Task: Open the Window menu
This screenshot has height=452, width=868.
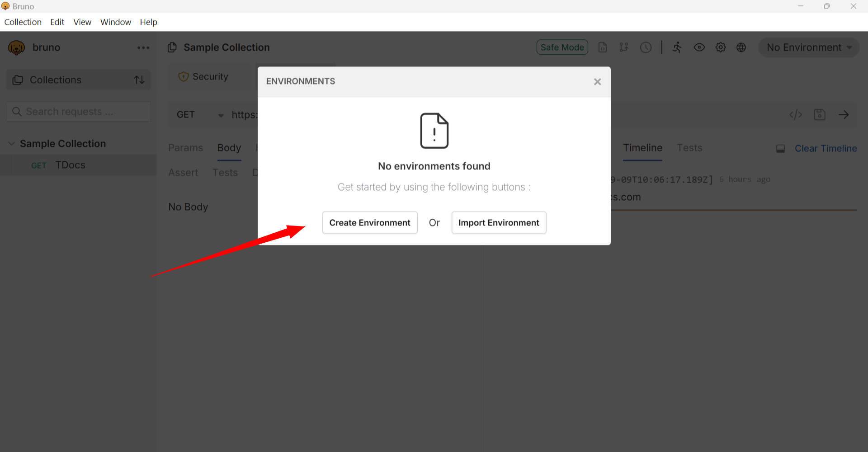Action: click(x=116, y=22)
